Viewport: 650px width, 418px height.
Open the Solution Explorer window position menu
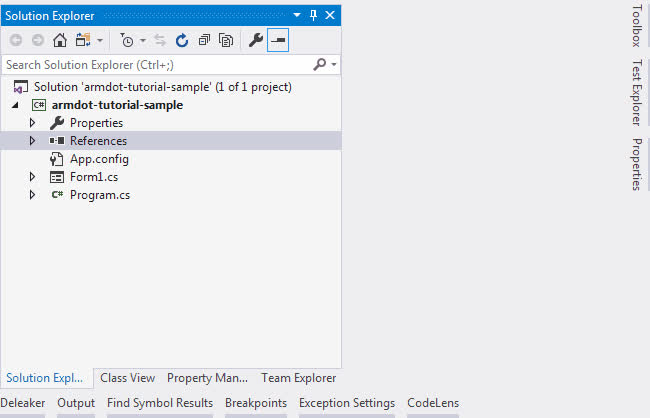click(297, 15)
